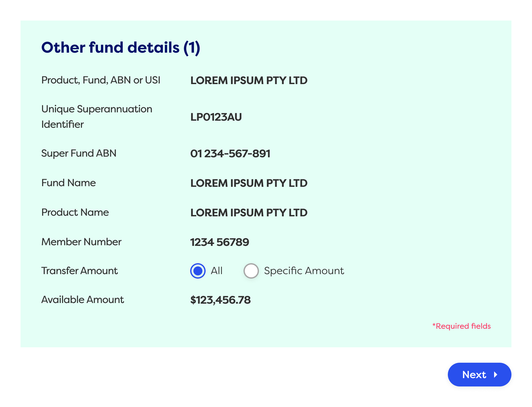The width and height of the screenshot is (532, 407).
Task: Click the arrow icon inside the Next button
Action: click(496, 375)
